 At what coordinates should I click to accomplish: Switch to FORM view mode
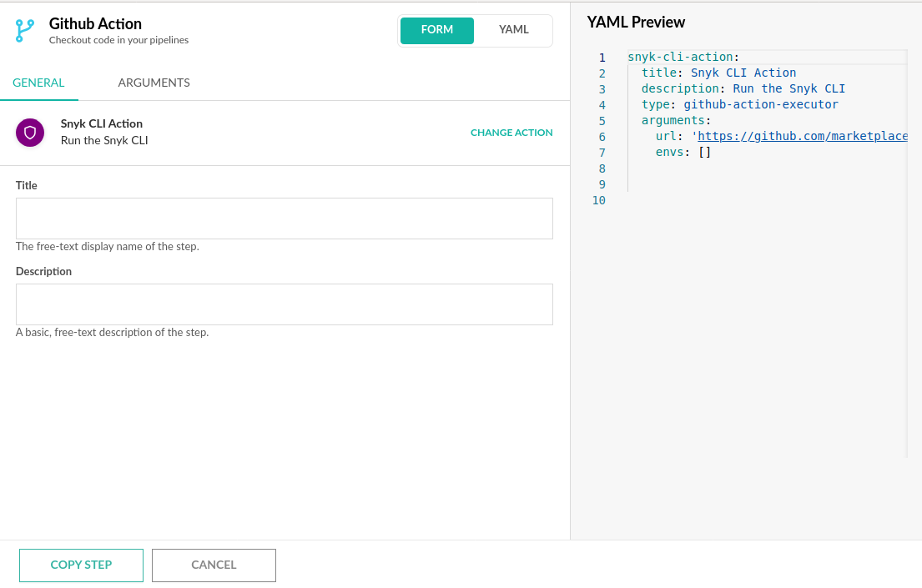click(436, 30)
